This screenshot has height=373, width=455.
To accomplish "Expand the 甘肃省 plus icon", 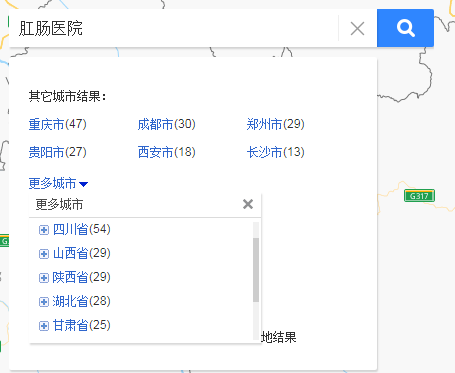I will click(x=44, y=326).
